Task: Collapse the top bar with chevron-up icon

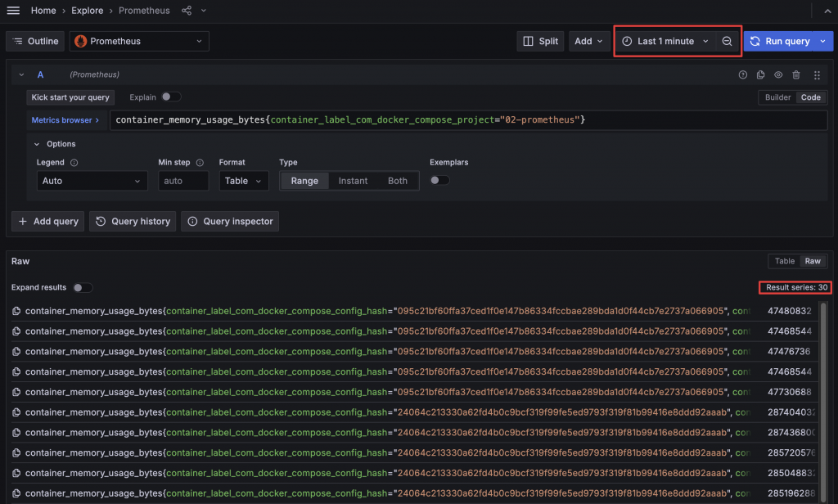Action: click(x=827, y=11)
